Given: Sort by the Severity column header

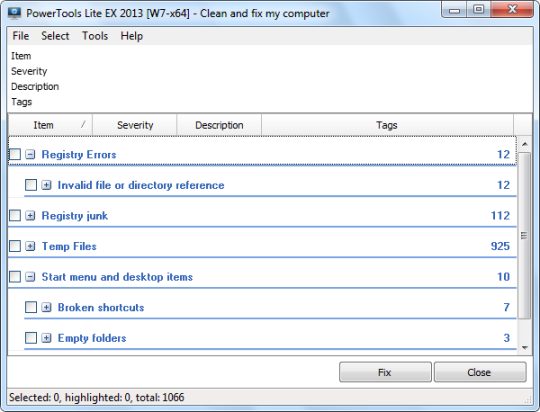Looking at the screenshot, I should tap(135, 125).
